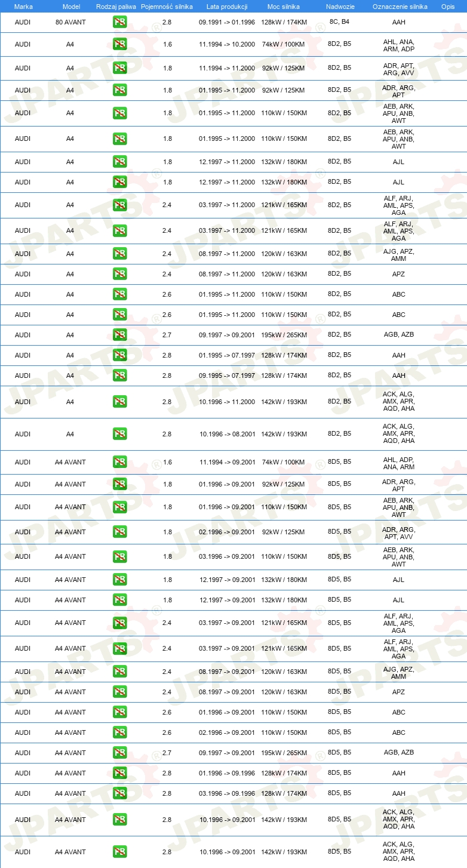The image size is (467, 868).
Task: Select the 2.7 capacity in the A4 AVANT row
Action: 167,753
